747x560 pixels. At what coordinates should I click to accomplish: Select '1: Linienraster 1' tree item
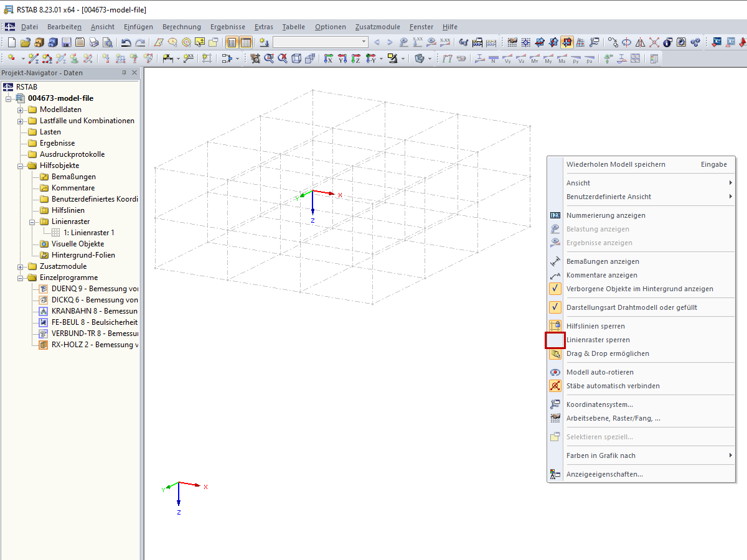coord(89,233)
